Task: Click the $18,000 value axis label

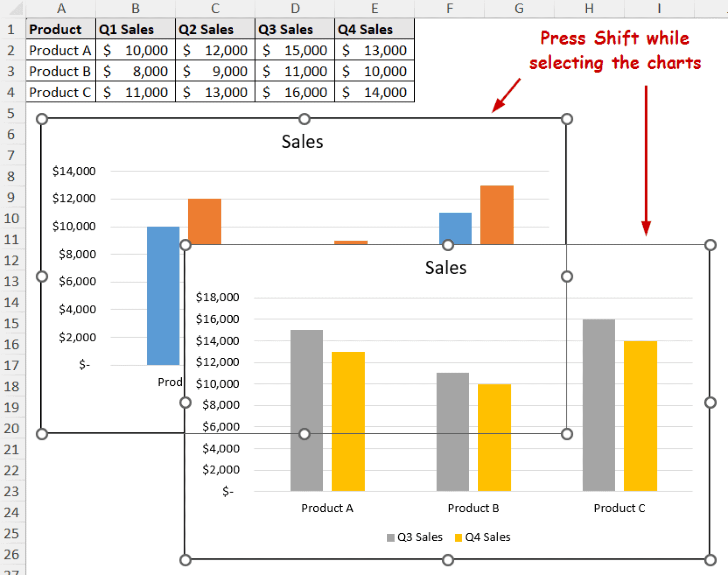Action: point(218,297)
